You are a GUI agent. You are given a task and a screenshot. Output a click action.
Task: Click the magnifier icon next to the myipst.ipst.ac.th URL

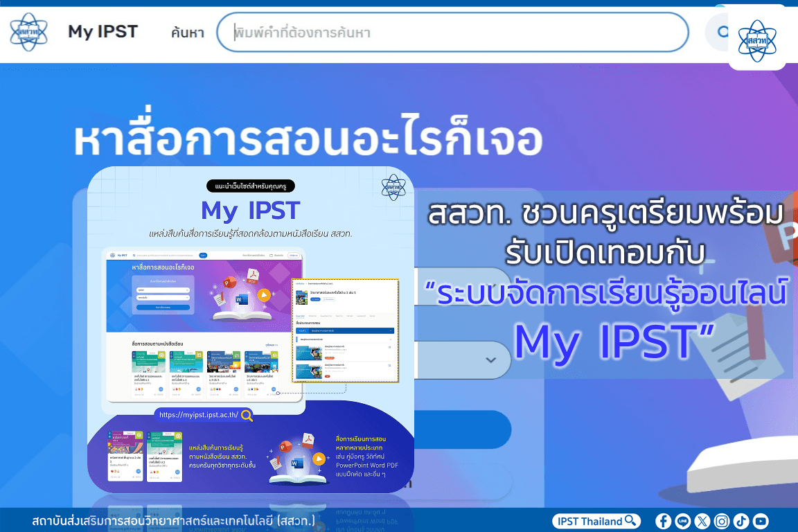247,416
